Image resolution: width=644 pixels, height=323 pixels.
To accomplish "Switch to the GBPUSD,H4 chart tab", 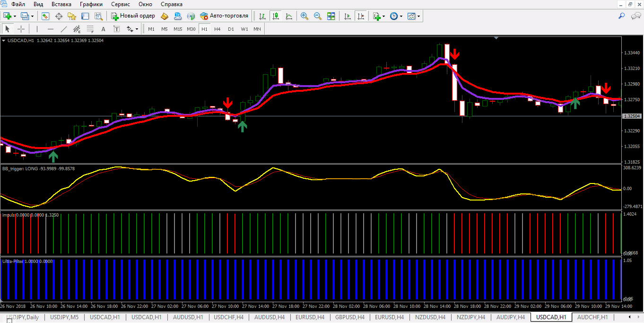I will [x=349, y=317].
